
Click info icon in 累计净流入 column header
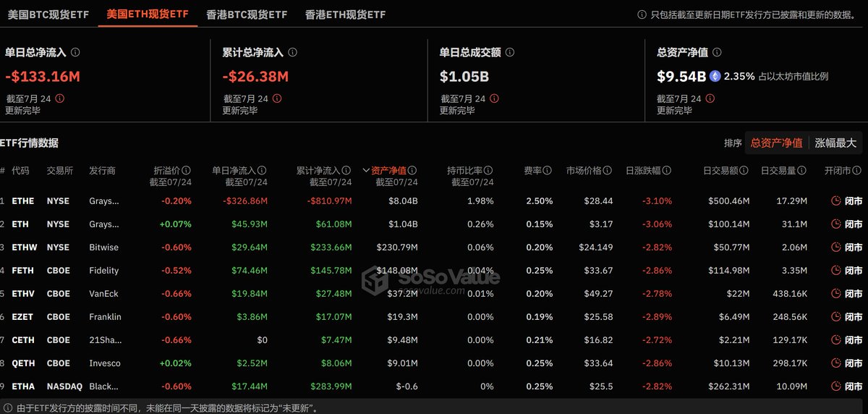(346, 171)
